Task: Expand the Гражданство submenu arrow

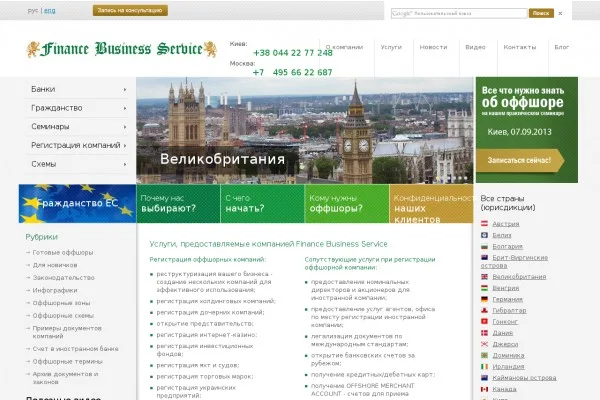Action: coord(125,108)
